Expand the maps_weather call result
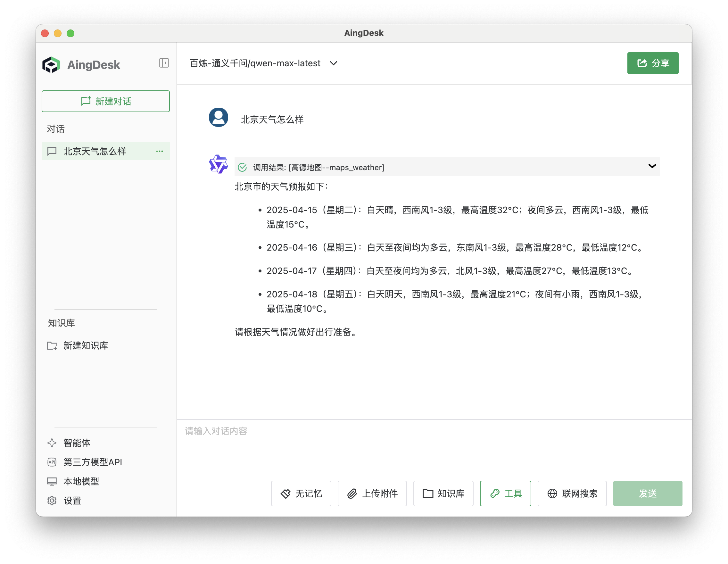The image size is (728, 564). (x=652, y=166)
